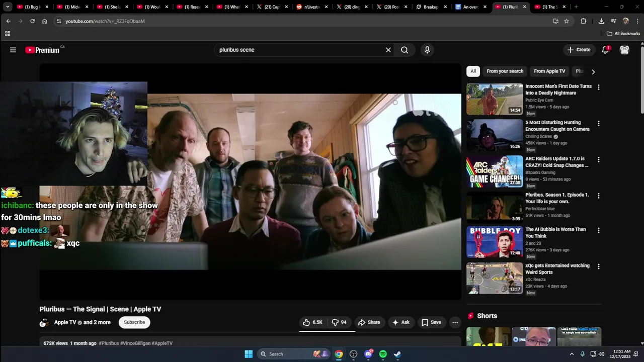Open the Bubble Boy AI video thumbnail
Screen dimensions: 644x362
495,242
